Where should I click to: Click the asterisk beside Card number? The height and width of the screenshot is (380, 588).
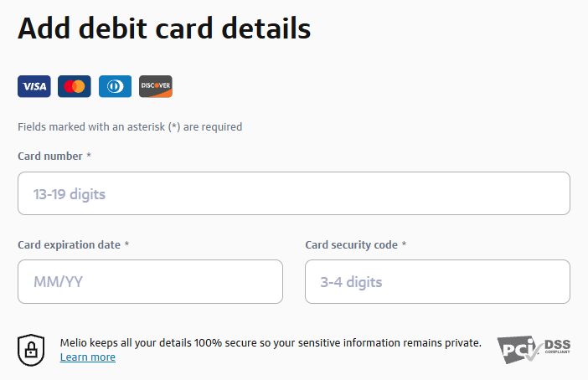(89, 157)
